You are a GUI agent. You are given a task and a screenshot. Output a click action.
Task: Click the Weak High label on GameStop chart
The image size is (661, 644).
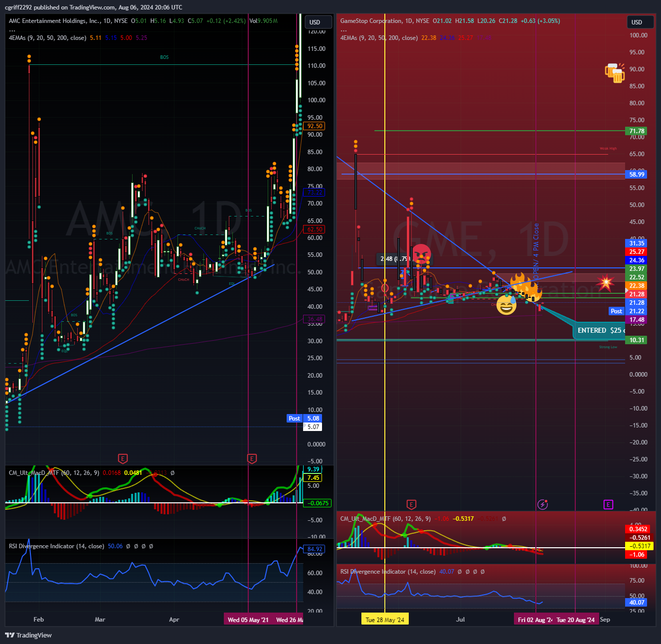pos(608,149)
